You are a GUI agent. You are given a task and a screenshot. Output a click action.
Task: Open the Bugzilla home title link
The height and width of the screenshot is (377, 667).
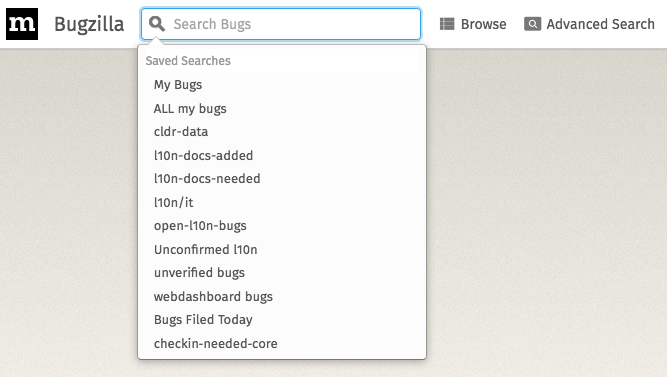tap(89, 24)
